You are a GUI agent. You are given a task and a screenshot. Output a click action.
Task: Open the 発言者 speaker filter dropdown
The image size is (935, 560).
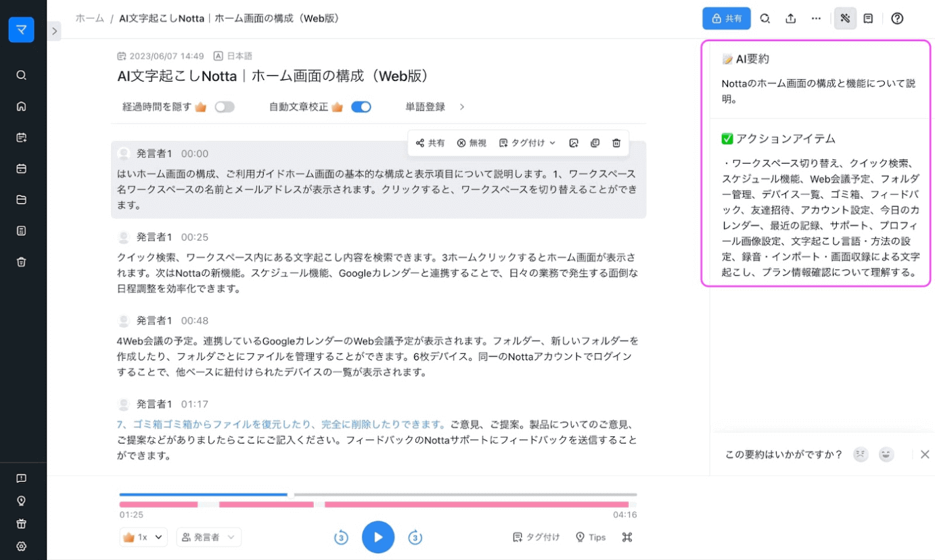(x=208, y=537)
